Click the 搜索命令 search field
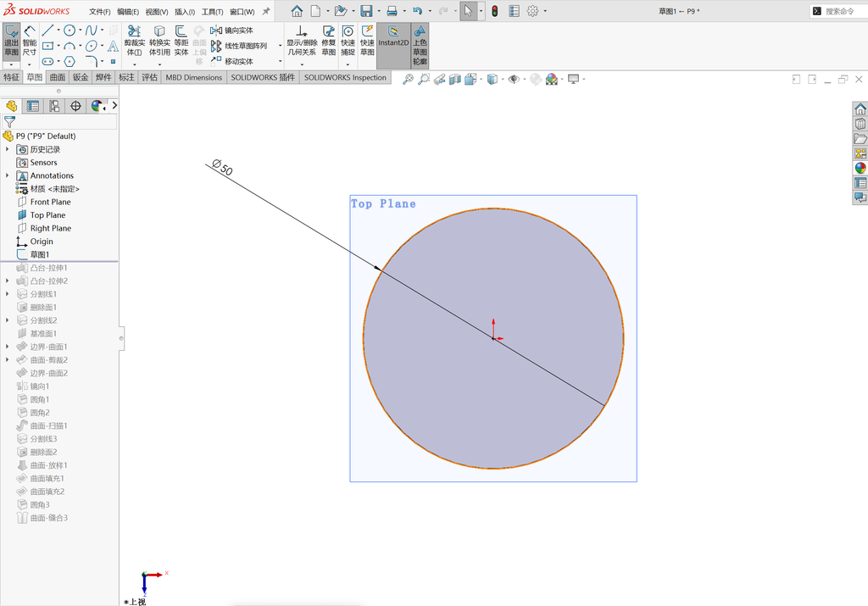The image size is (868, 606). [838, 11]
